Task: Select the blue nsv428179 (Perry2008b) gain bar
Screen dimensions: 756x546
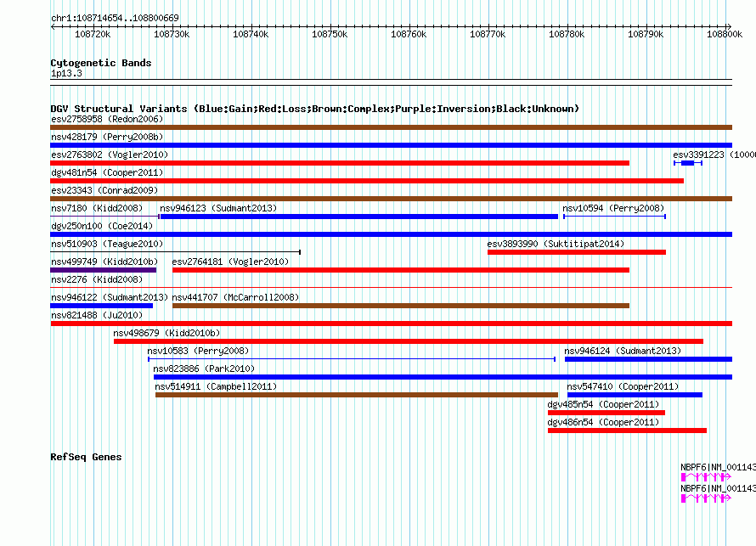Action: pyautogui.click(x=391, y=145)
